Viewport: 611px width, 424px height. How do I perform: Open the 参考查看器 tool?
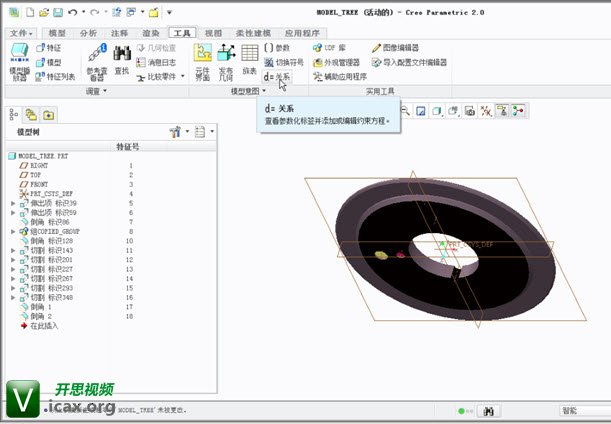coord(97,62)
